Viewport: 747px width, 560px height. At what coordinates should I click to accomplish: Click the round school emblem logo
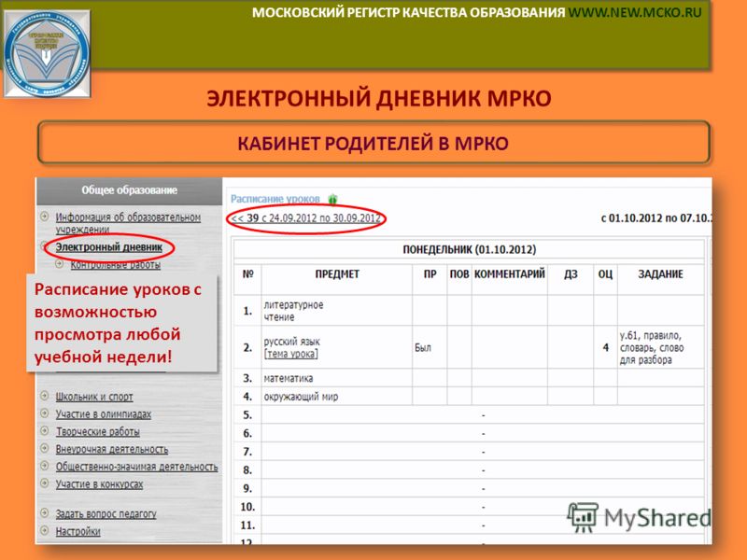pos(47,53)
